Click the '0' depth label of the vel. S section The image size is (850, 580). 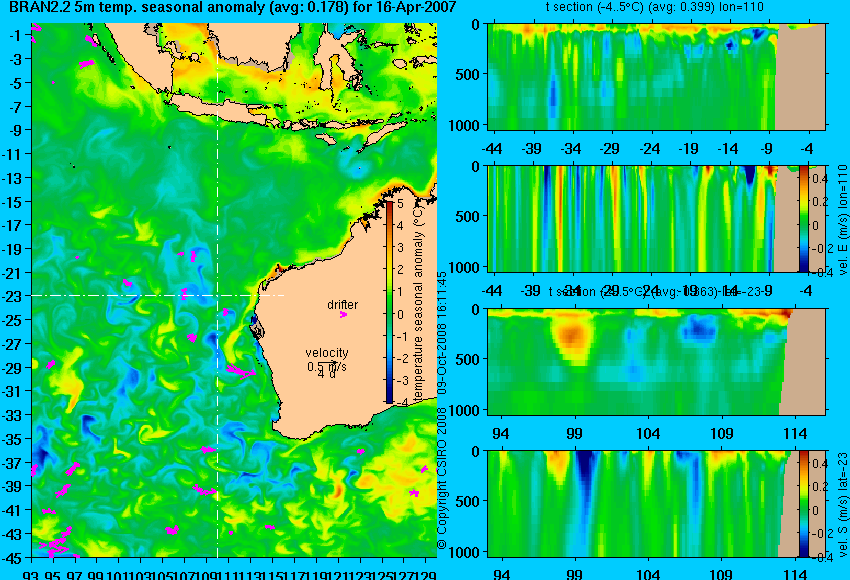pyautogui.click(x=475, y=452)
